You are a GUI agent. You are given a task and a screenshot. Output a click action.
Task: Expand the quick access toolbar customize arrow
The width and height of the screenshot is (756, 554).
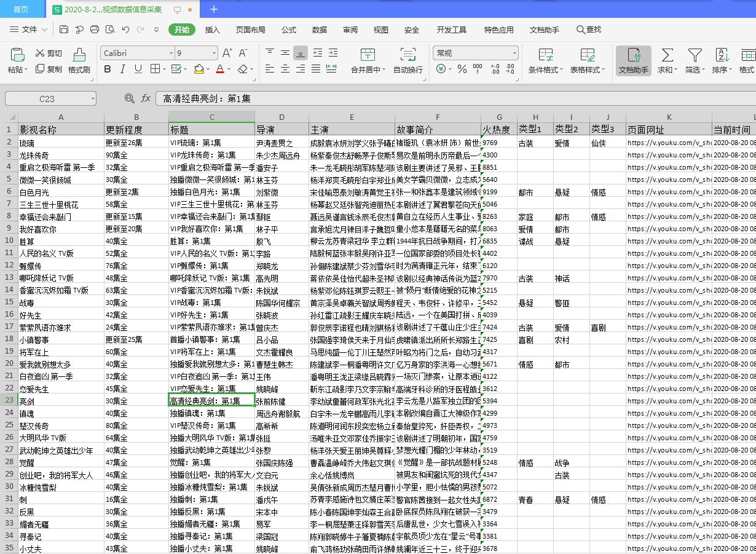pyautogui.click(x=156, y=30)
